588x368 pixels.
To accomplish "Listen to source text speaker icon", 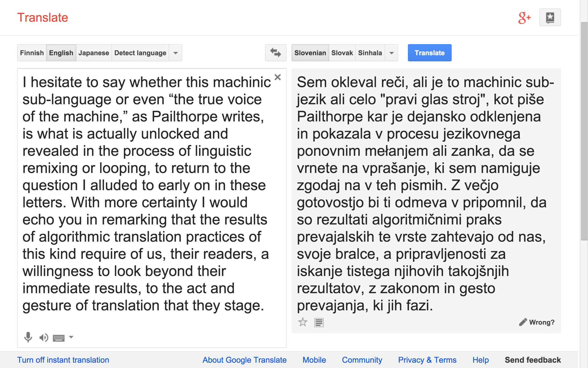I will (x=43, y=338).
